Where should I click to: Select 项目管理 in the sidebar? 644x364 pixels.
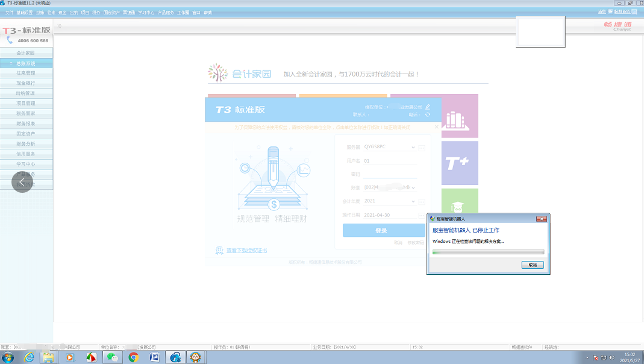27,104
